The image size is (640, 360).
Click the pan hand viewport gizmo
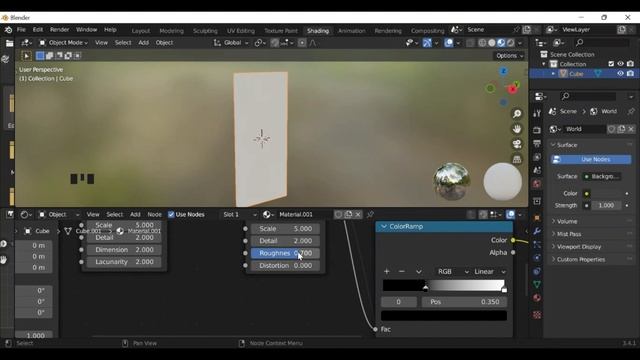point(517,129)
